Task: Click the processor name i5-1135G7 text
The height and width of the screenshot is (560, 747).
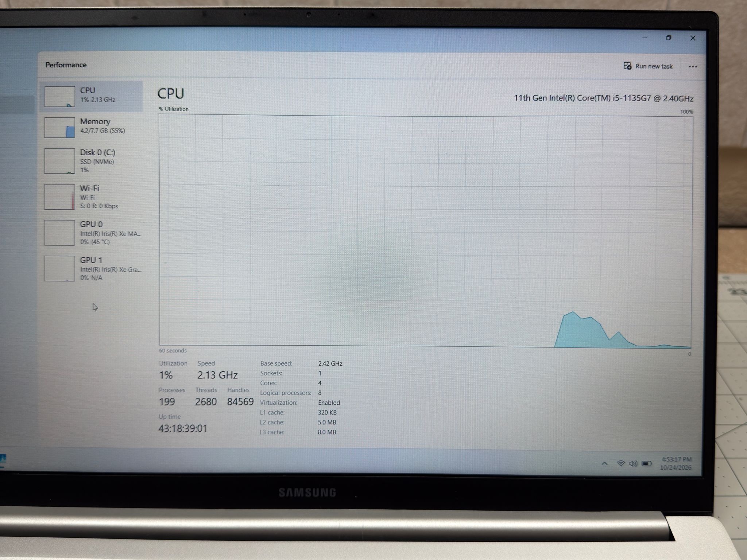Action: tap(604, 98)
